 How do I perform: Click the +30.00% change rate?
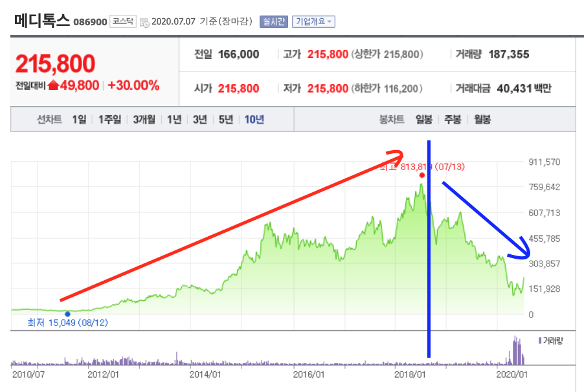coord(133,85)
